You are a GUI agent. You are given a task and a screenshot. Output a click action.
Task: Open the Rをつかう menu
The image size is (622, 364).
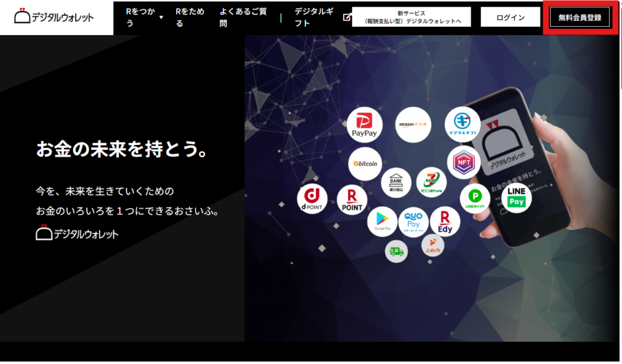coord(140,18)
